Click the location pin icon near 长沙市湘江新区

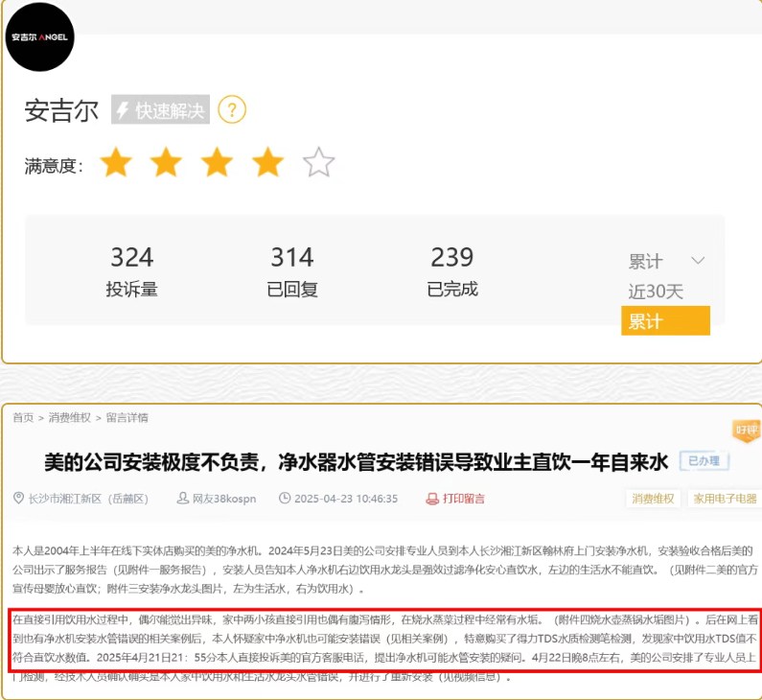(x=19, y=499)
